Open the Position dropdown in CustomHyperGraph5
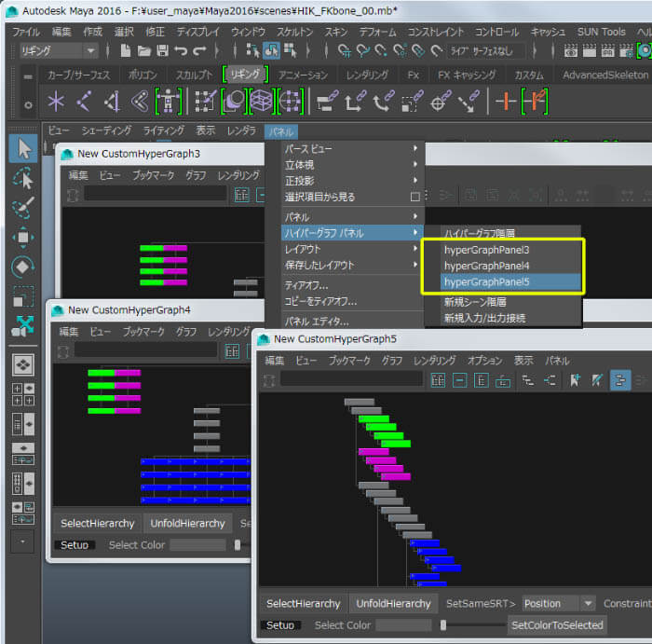This screenshot has width=652, height=644. point(558,604)
